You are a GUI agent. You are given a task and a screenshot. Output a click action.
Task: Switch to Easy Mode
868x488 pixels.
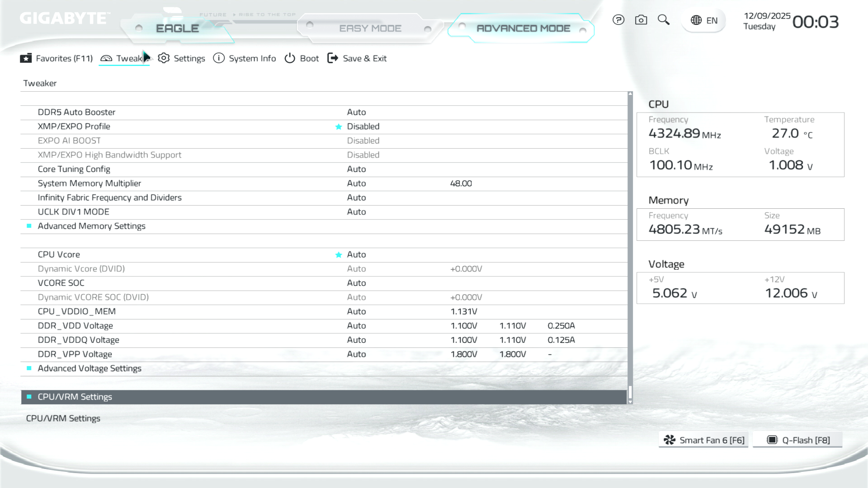click(370, 28)
